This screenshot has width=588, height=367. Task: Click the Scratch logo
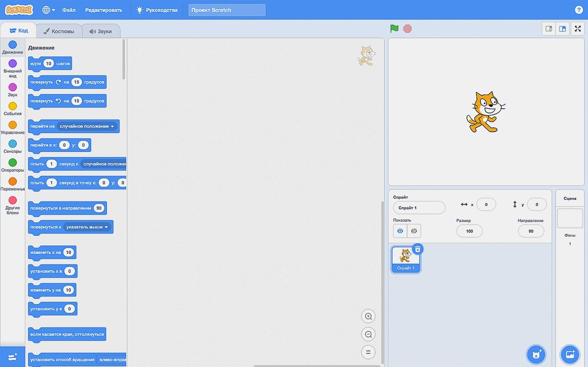click(x=19, y=10)
